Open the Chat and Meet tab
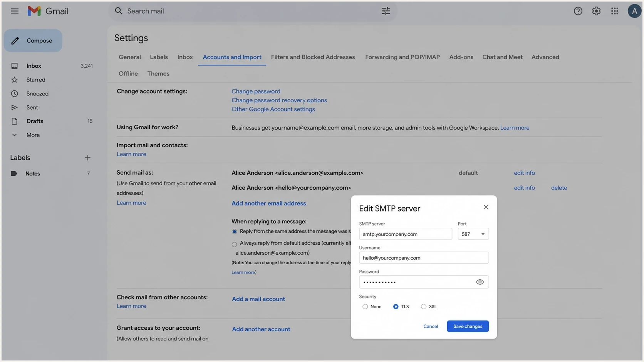Screen dimensions: 644x362 [502, 57]
